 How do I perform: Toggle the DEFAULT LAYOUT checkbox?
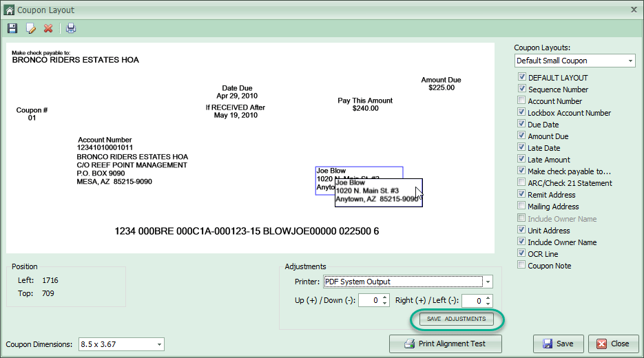click(x=521, y=77)
